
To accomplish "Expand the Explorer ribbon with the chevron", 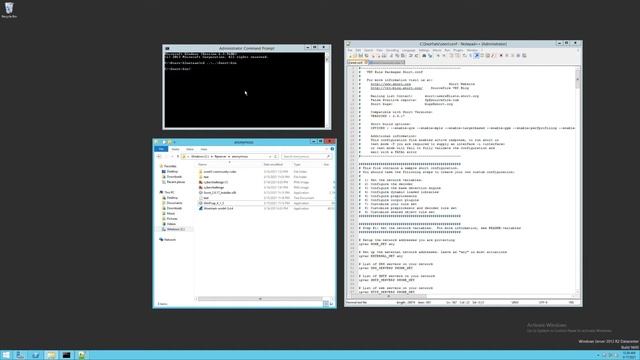I will (327, 149).
